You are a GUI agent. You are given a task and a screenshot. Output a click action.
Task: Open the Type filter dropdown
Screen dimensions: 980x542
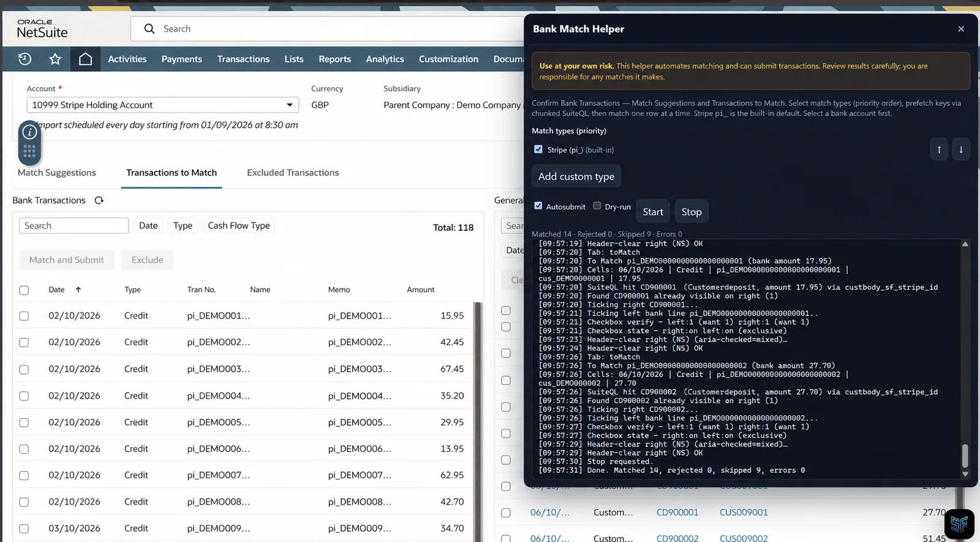pyautogui.click(x=183, y=225)
